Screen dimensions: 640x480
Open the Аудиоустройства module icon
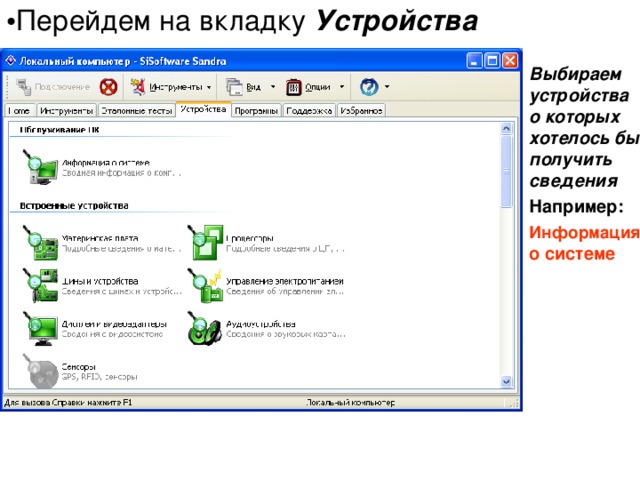[x=205, y=329]
